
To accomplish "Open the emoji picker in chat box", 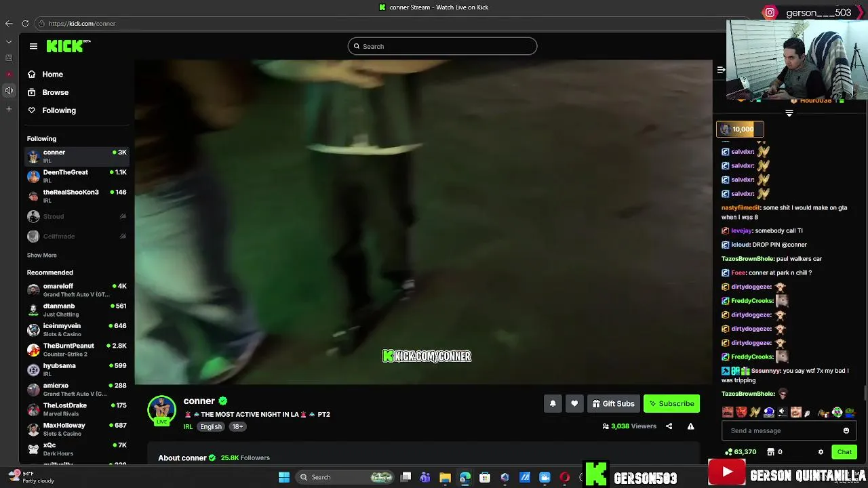I will pyautogui.click(x=846, y=430).
